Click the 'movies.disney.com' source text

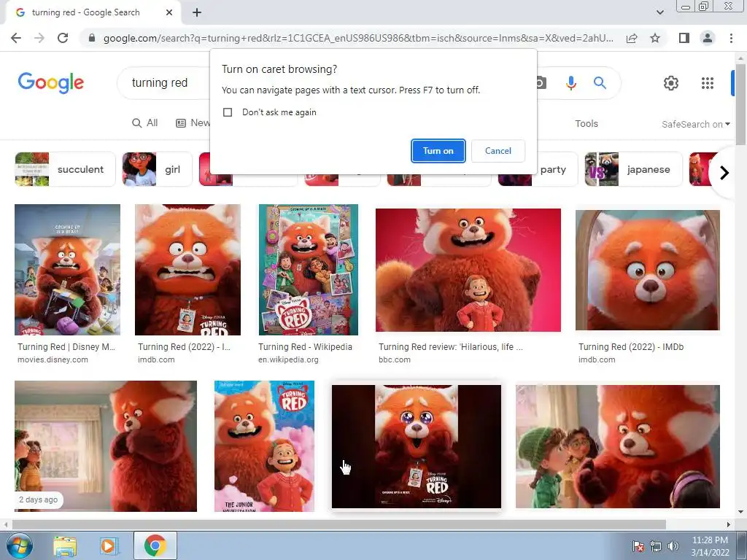coord(53,360)
